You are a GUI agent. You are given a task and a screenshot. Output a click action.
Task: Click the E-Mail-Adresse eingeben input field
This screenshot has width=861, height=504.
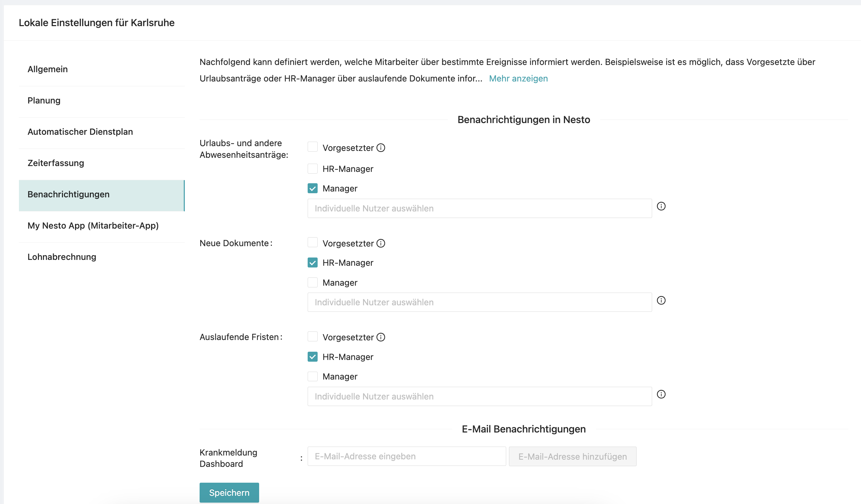point(406,456)
